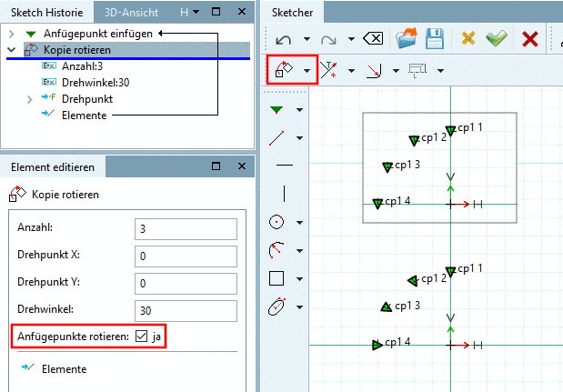This screenshot has width=563, height=392.
Task: Select the arc tool
Action: [276, 250]
